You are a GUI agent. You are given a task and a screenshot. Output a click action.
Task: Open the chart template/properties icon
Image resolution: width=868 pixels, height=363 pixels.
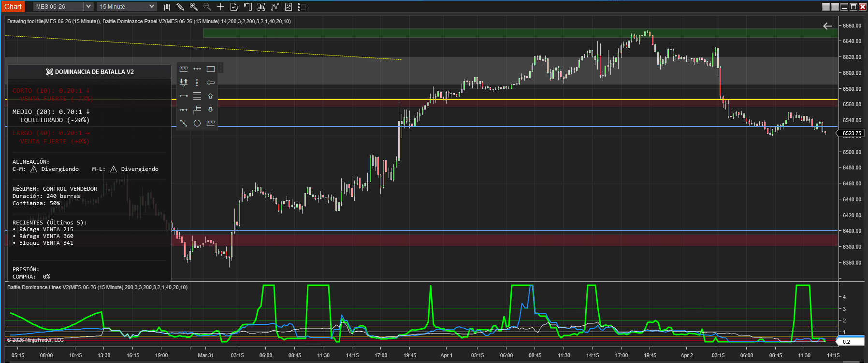click(x=289, y=7)
